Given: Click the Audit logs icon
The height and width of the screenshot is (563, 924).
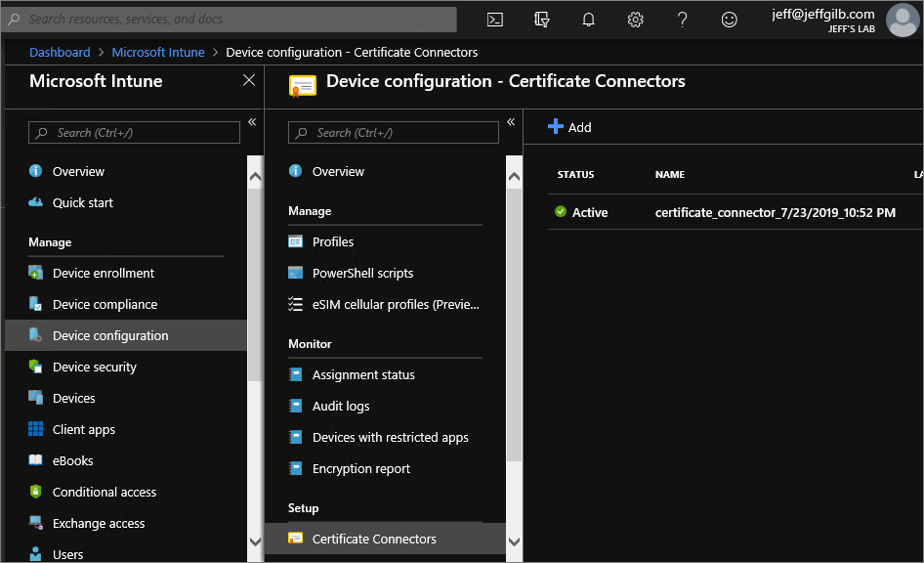Looking at the screenshot, I should 295,406.
